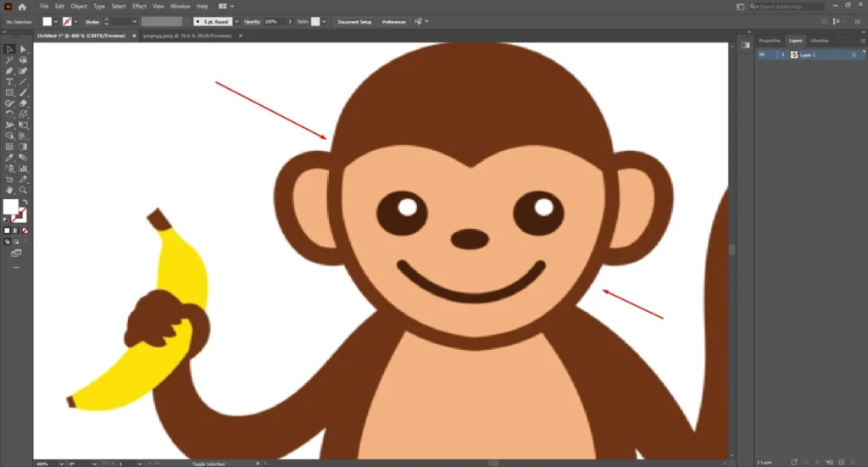Select the Rotate tool
The width and height of the screenshot is (868, 467).
coord(9,114)
